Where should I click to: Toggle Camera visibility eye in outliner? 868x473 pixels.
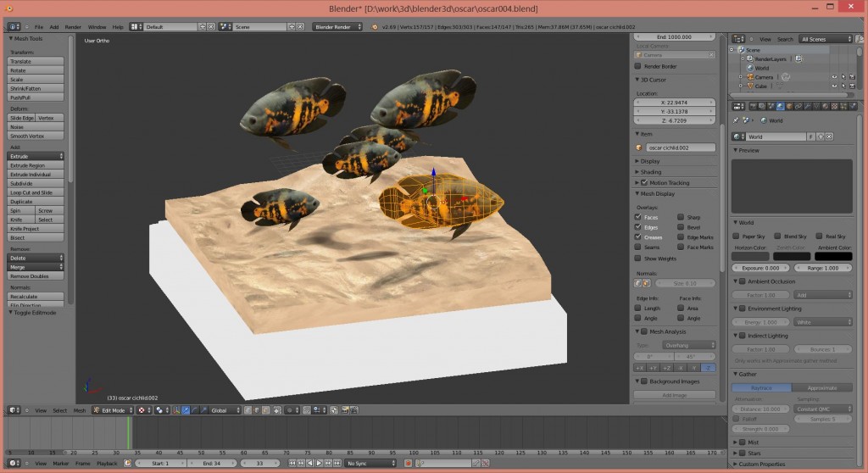834,77
